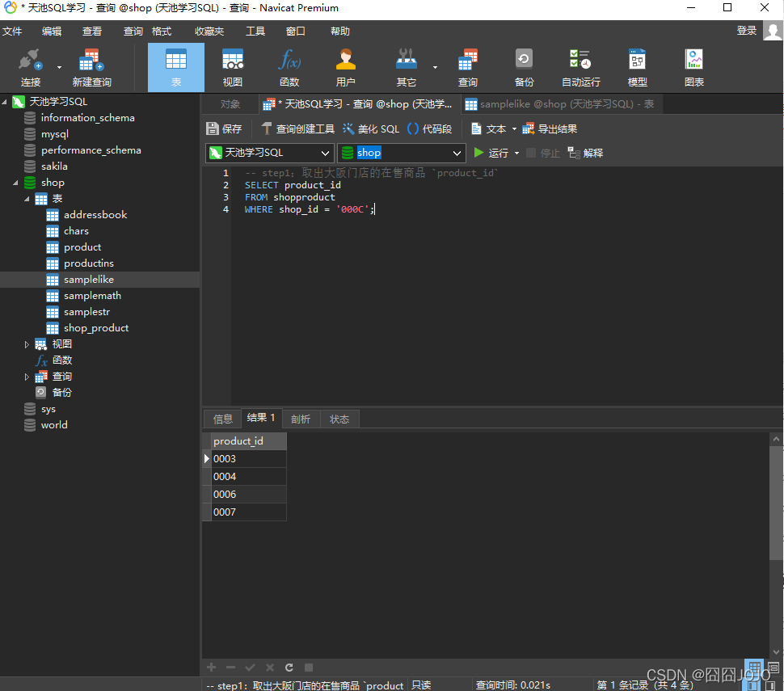Select the productins table
The image size is (784, 691).
[x=88, y=263]
